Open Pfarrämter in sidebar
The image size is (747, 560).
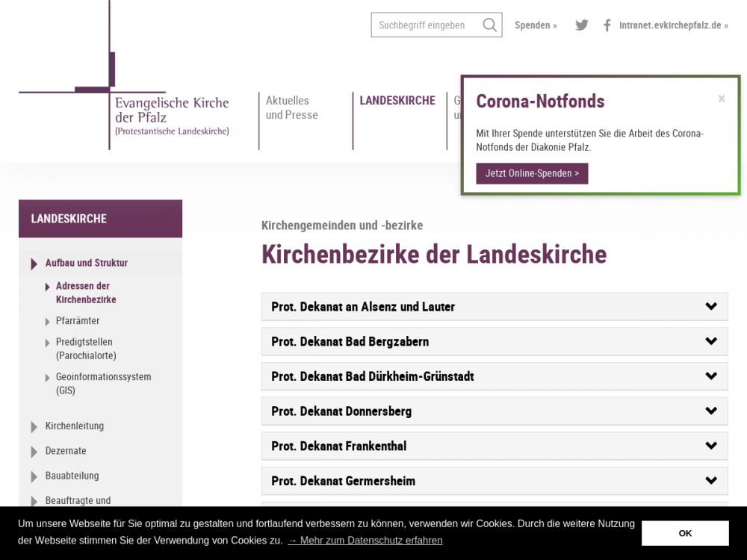click(x=78, y=320)
